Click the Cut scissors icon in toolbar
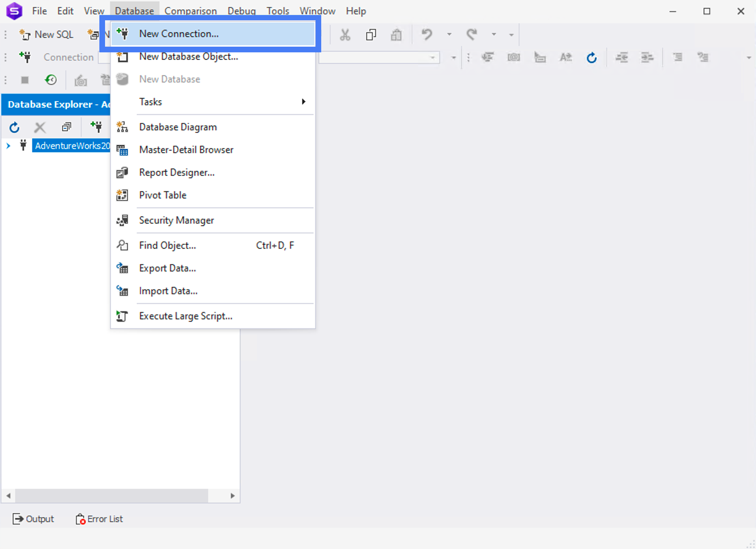The width and height of the screenshot is (756, 549). 345,35
